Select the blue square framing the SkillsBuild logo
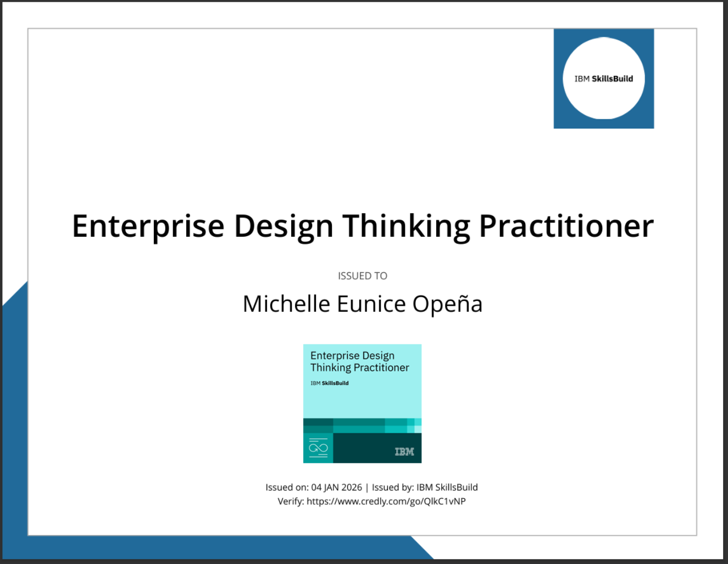Image resolution: width=728 pixels, height=564 pixels. 603,79
